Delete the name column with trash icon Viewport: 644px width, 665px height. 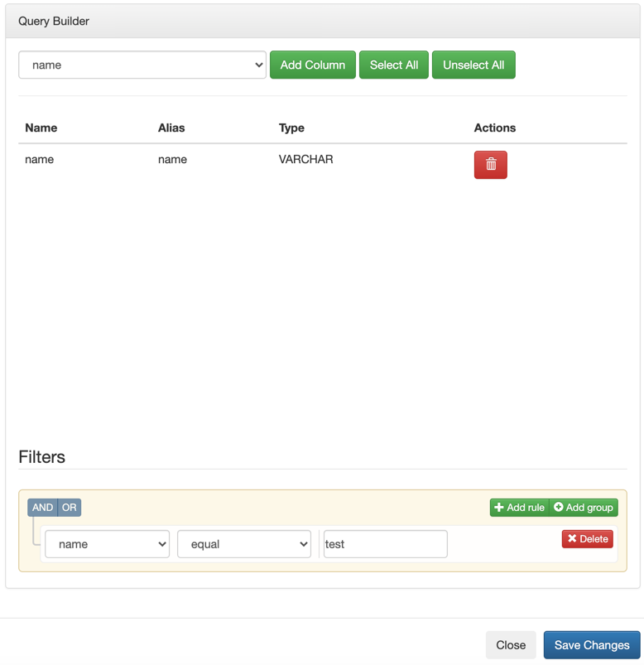pos(491,165)
